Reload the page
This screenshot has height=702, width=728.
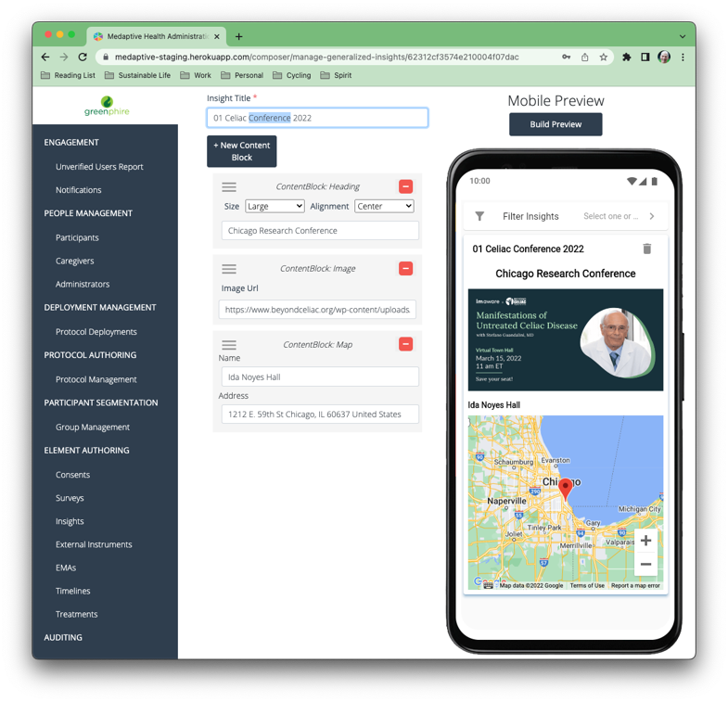point(83,57)
